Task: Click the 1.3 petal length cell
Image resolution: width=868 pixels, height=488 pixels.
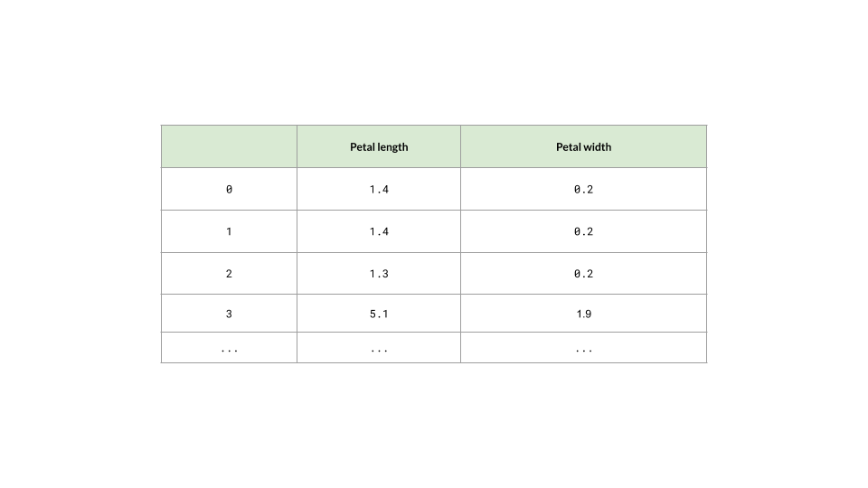Action: click(379, 273)
